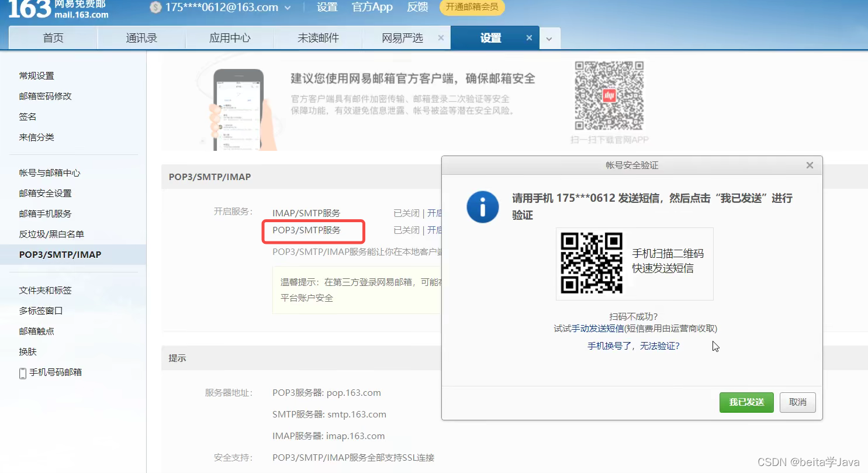Click the IMAP/SMTP服务 label
The height and width of the screenshot is (473, 868).
pos(306,213)
